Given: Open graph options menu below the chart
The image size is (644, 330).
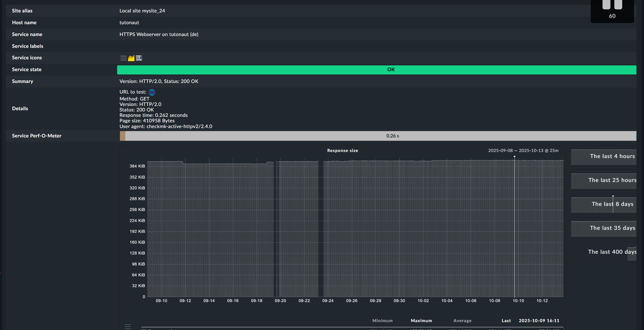Looking at the screenshot, I should 128,326.
